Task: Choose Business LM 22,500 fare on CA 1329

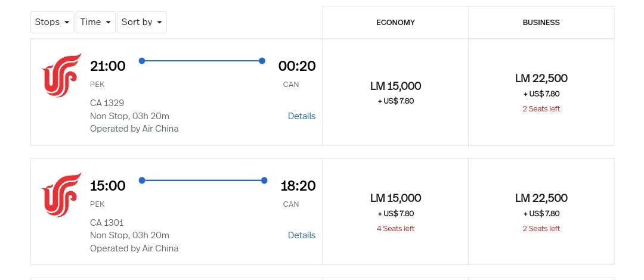Action: click(541, 92)
